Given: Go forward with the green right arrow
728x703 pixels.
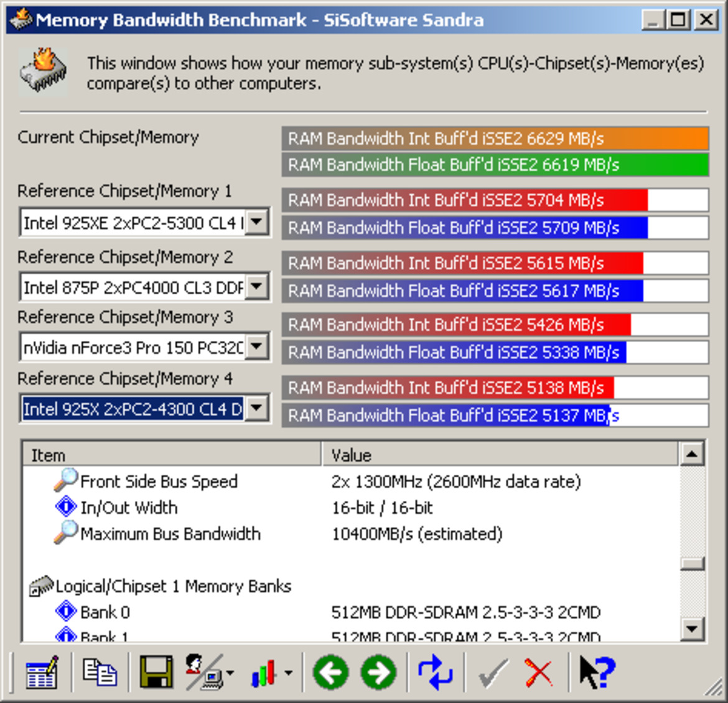Looking at the screenshot, I should (x=379, y=673).
